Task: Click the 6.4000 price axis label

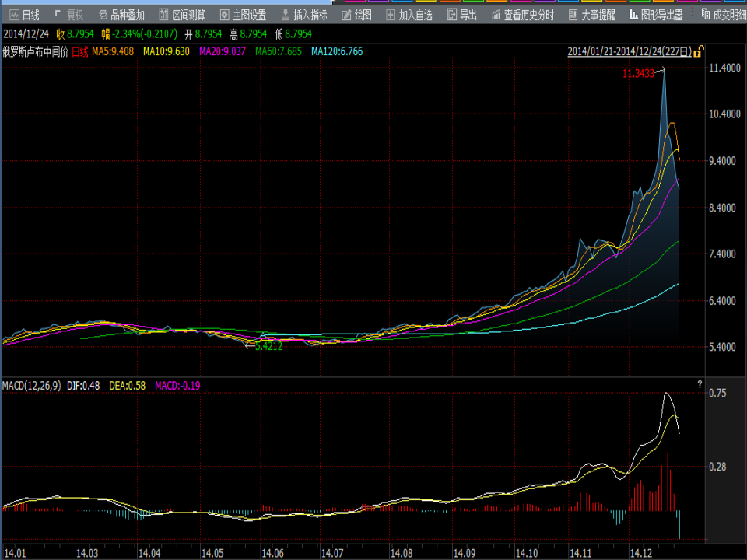Action: 722,301
